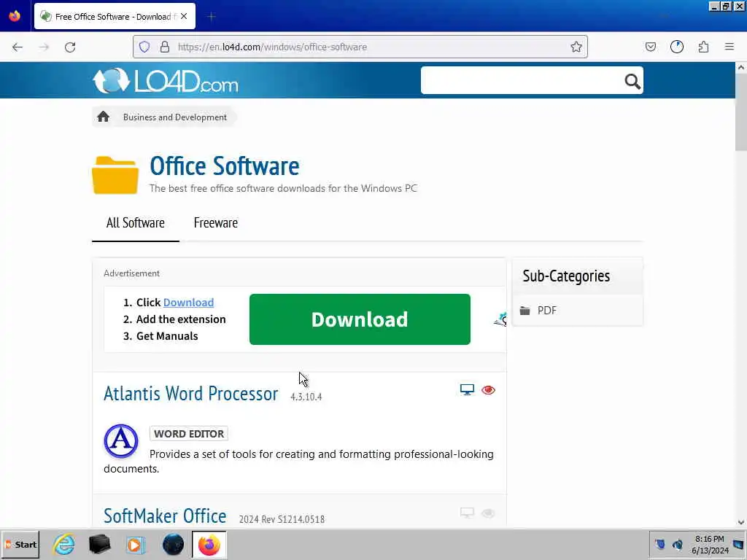Click the page vertical scrollbar thumb
The height and width of the screenshot is (560, 747).
pos(741,113)
